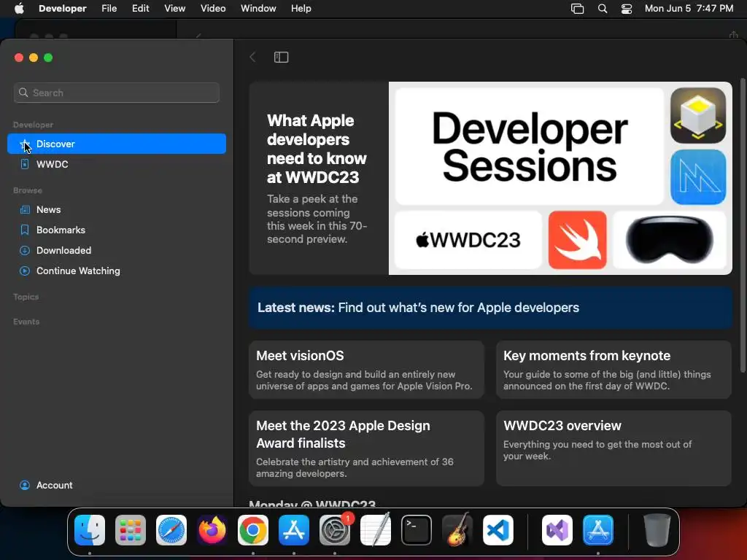Click the Reality Composer cube tile
The image size is (747, 560).
point(698,115)
